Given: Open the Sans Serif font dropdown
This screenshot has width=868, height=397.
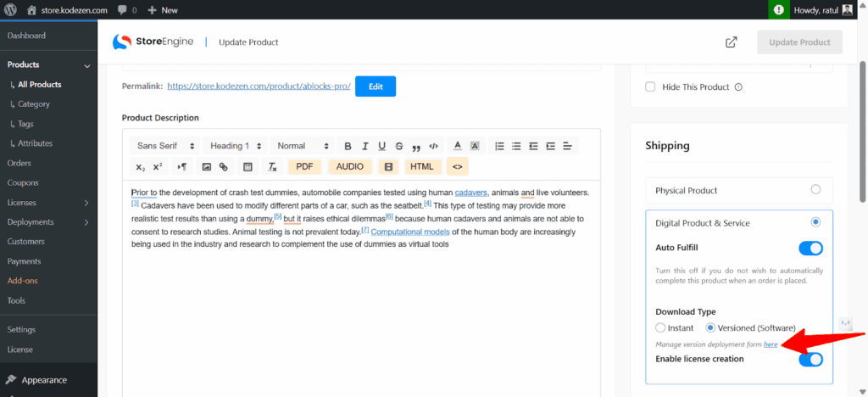Looking at the screenshot, I should click(x=165, y=146).
